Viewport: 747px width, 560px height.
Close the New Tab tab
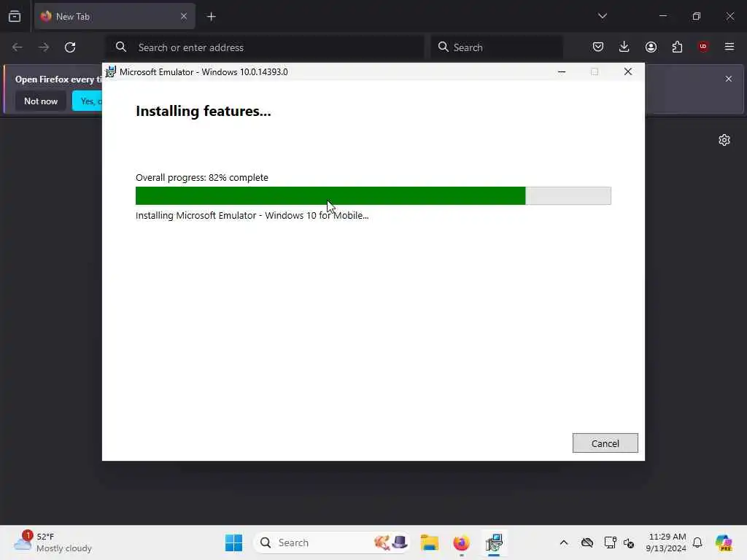[183, 17]
